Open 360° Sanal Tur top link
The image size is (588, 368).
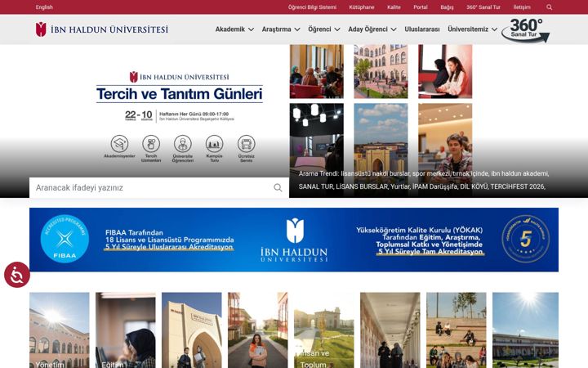click(483, 7)
